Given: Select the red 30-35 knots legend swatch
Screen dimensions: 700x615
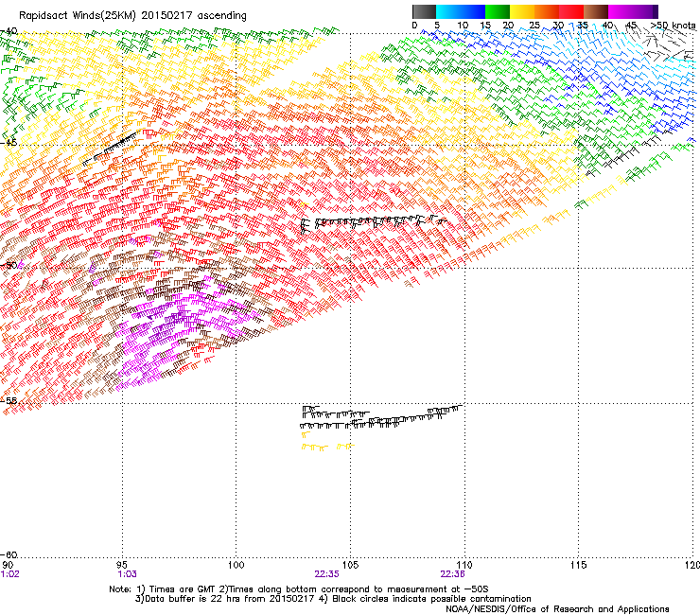Looking at the screenshot, I should [x=571, y=11].
